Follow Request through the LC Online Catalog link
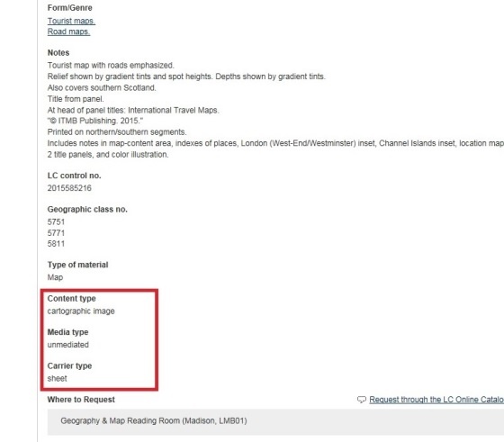Image resolution: width=504 pixels, height=442 pixels. [x=436, y=400]
